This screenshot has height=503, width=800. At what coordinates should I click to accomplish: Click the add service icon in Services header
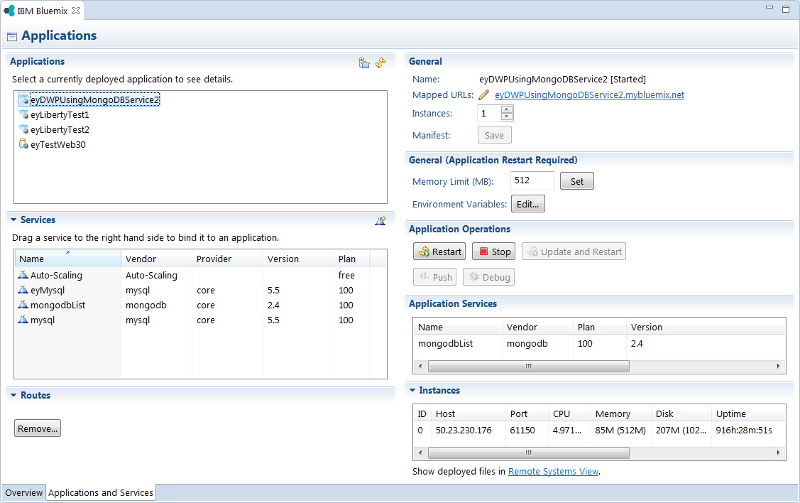pos(381,220)
